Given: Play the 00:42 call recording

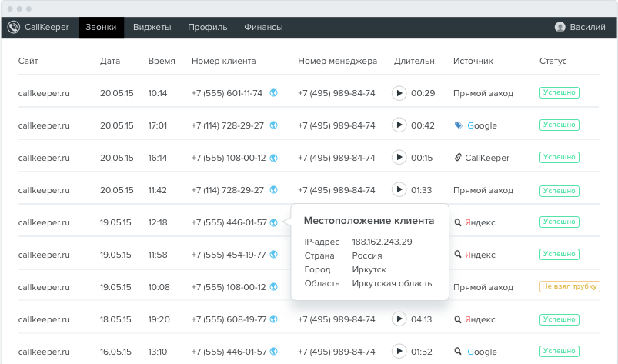Looking at the screenshot, I should tap(399, 125).
